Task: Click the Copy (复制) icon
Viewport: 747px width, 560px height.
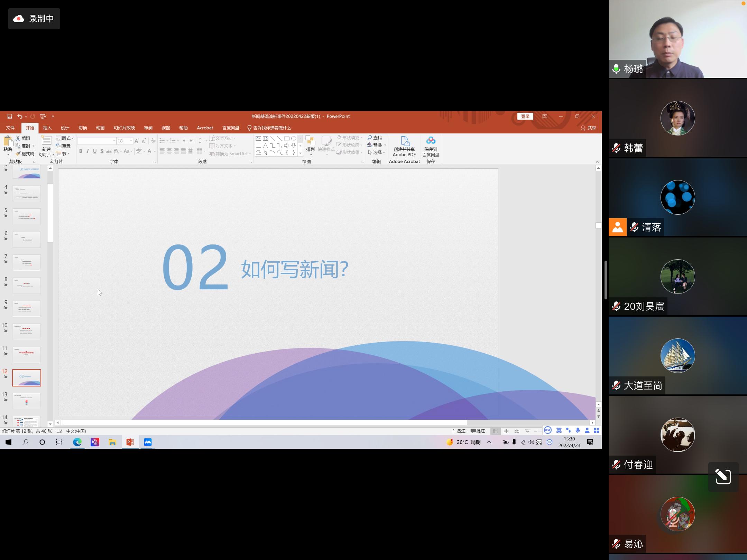Action: (18, 146)
